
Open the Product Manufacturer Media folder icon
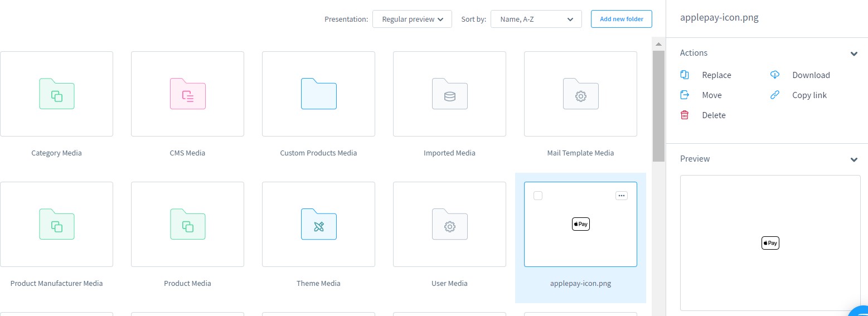(56, 224)
